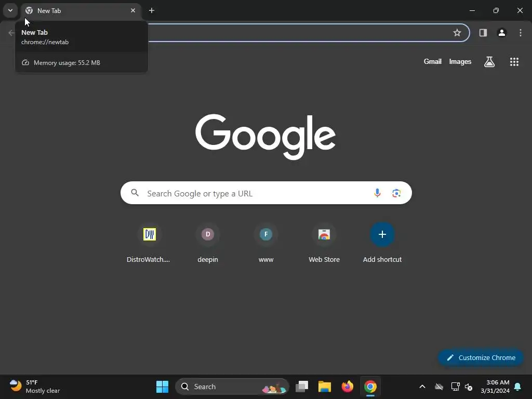This screenshot has height=399, width=532.
Task: Open Chrome's three-dot menu
Action: [x=521, y=33]
